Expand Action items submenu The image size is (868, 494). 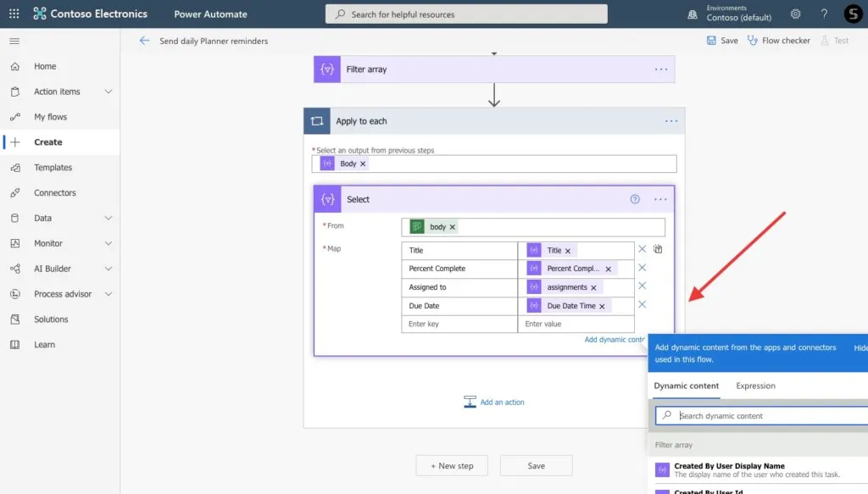108,92
